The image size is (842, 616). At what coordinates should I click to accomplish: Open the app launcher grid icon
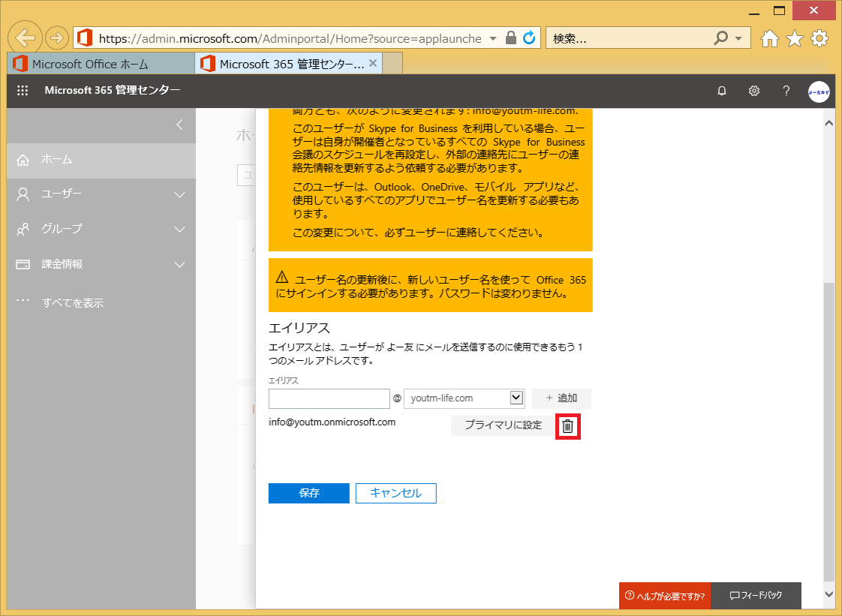[x=23, y=90]
